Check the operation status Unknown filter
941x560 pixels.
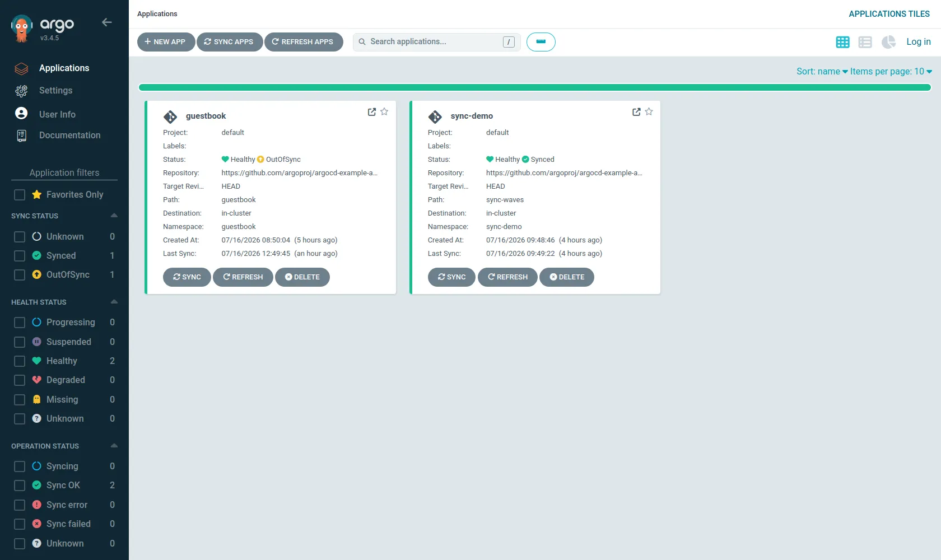pos(20,544)
